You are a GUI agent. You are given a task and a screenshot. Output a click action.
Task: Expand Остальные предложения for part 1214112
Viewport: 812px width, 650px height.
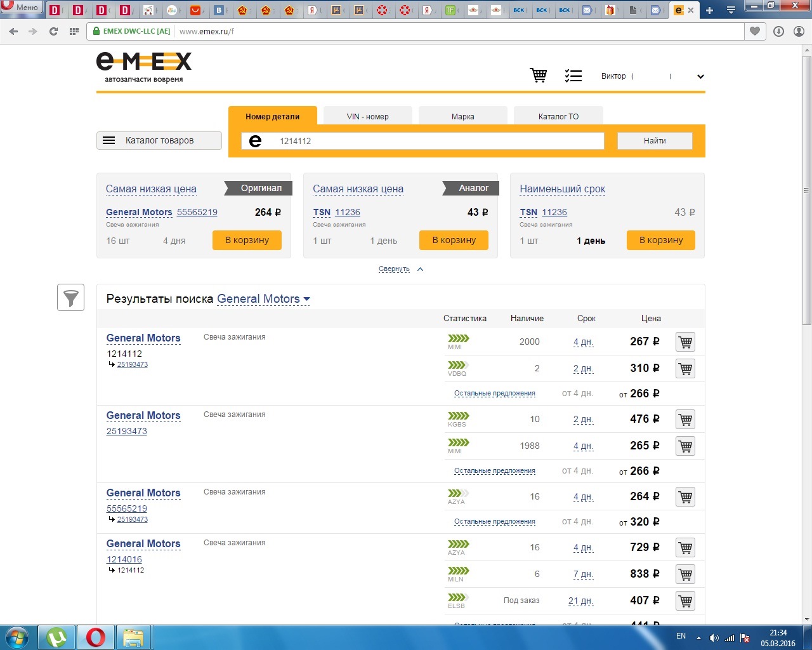click(495, 394)
